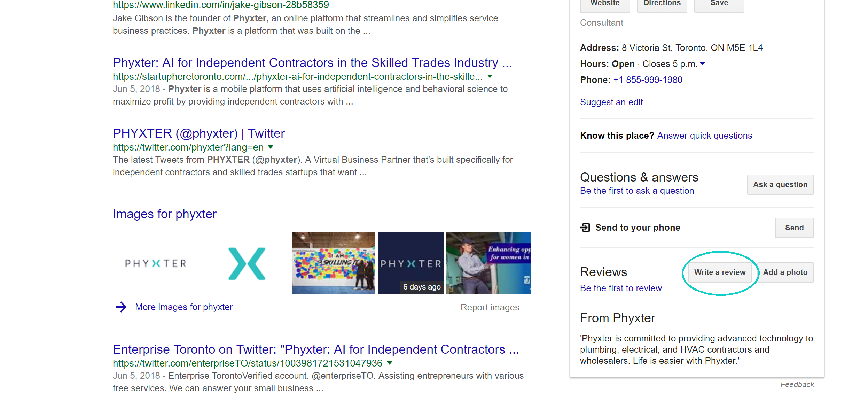The width and height of the screenshot is (868, 408).
Task: Open the dark PHYXTER image labeled 6 days ago
Action: [x=410, y=263]
